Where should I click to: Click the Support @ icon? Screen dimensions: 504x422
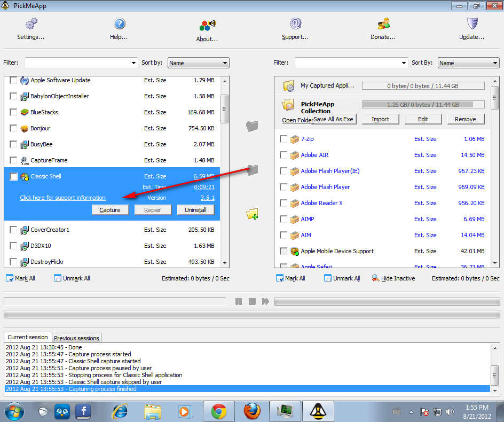[x=295, y=24]
